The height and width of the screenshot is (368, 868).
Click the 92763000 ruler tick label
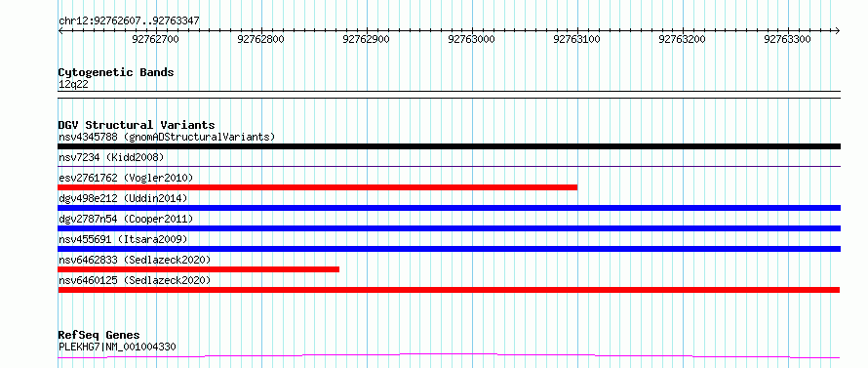point(472,39)
